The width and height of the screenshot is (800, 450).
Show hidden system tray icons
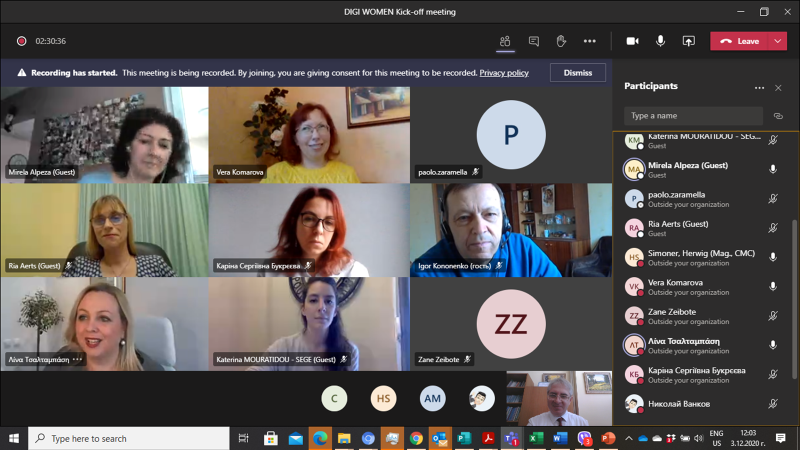629,438
